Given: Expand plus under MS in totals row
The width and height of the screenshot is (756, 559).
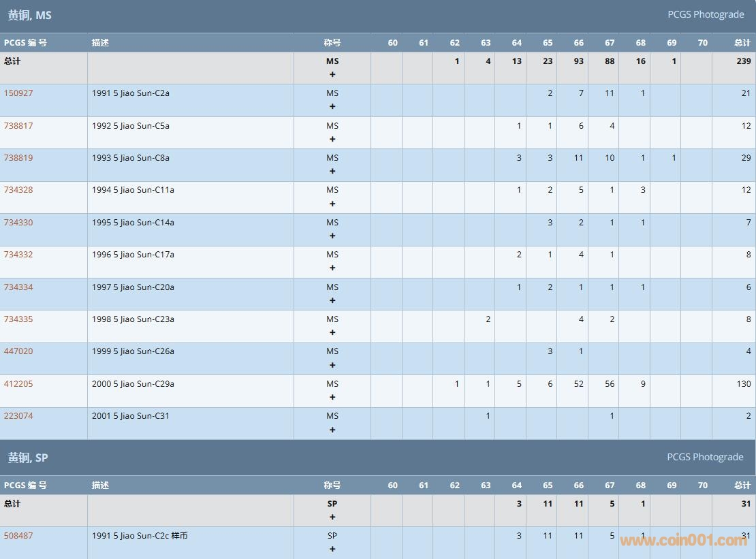Looking at the screenshot, I should [332, 75].
